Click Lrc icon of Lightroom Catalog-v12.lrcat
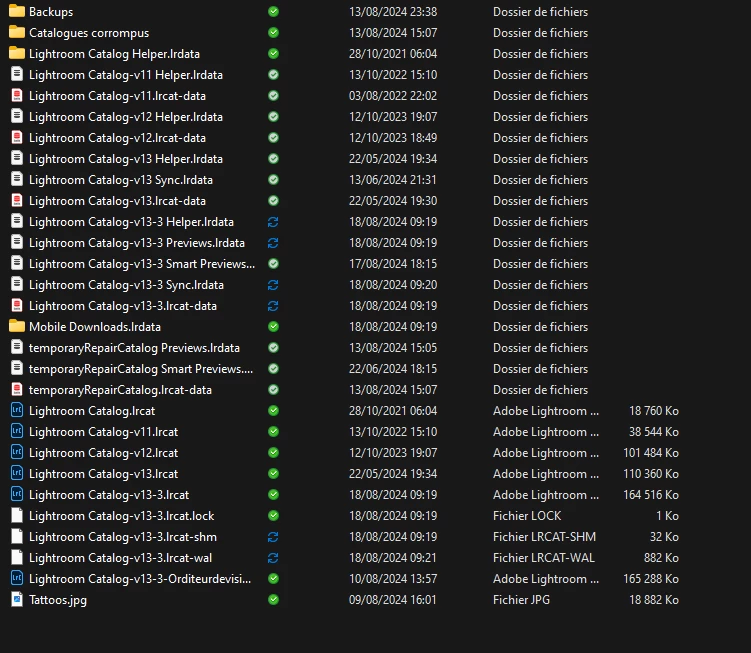 point(17,453)
